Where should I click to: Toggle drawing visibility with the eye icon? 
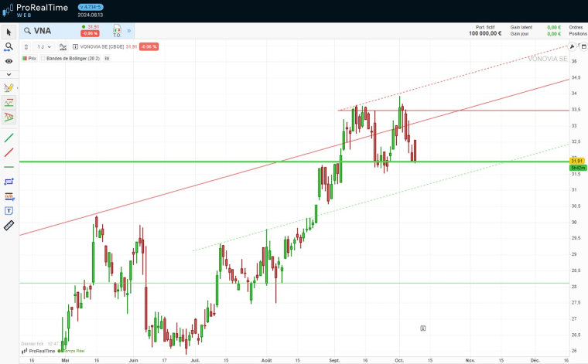[x=9, y=60]
